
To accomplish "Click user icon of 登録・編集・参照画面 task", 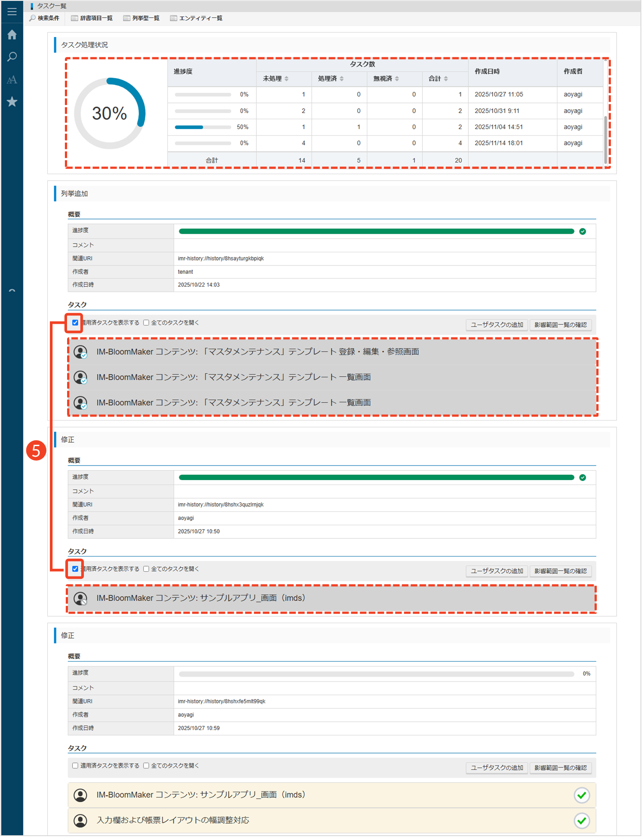I will point(80,352).
